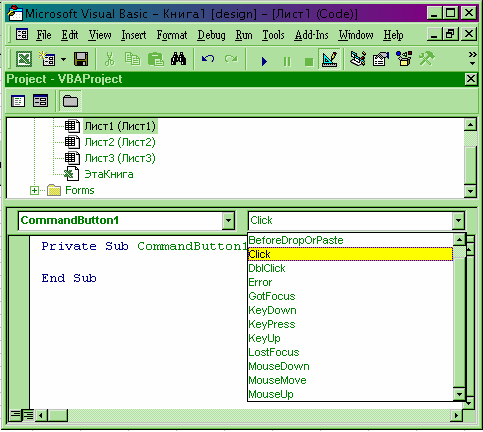This screenshot has width=483, height=432.
Task: Choose GotFocus from event list
Action: coord(351,296)
